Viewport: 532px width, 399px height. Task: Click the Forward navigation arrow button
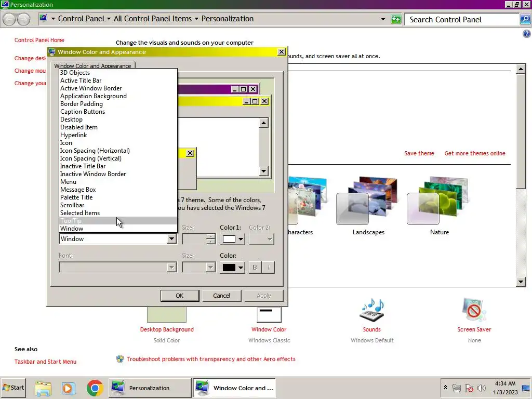click(x=23, y=19)
